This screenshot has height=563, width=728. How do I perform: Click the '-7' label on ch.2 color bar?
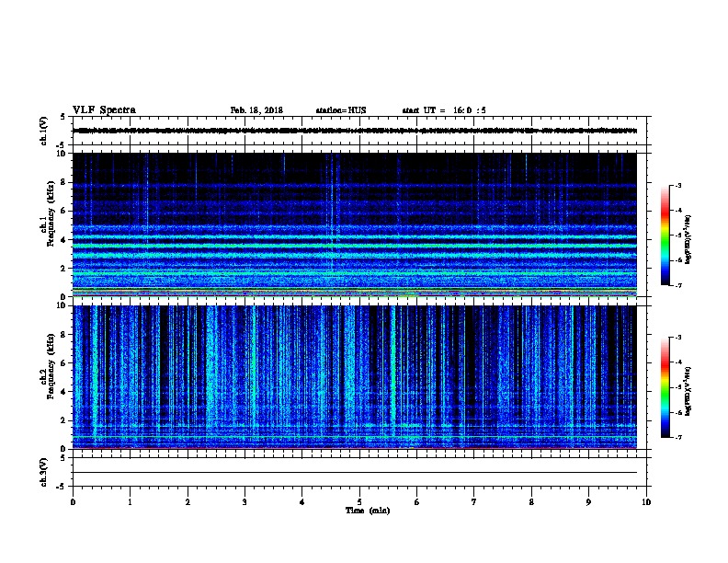coord(678,438)
